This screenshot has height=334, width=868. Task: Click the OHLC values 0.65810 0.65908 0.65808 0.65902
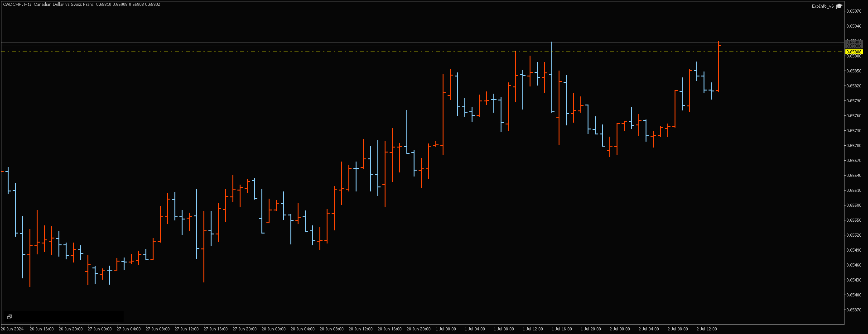tap(128, 5)
